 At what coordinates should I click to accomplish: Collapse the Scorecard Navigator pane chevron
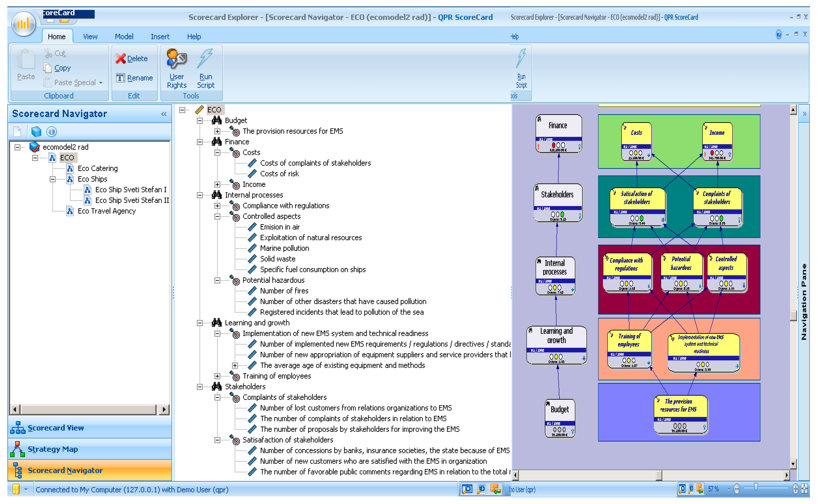point(164,114)
